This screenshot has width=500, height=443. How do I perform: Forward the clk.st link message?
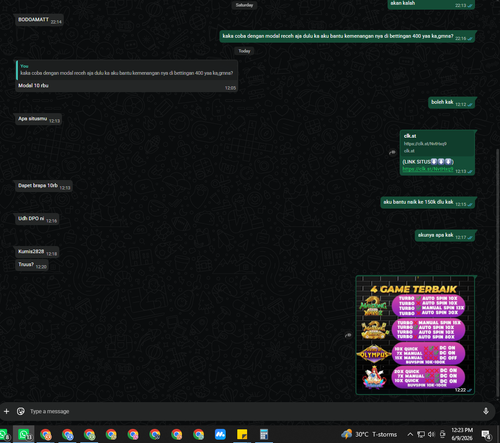point(392,153)
